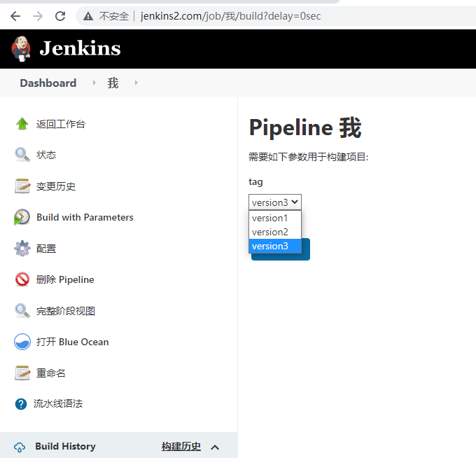Reload the page with the refresh icon

[x=60, y=16]
